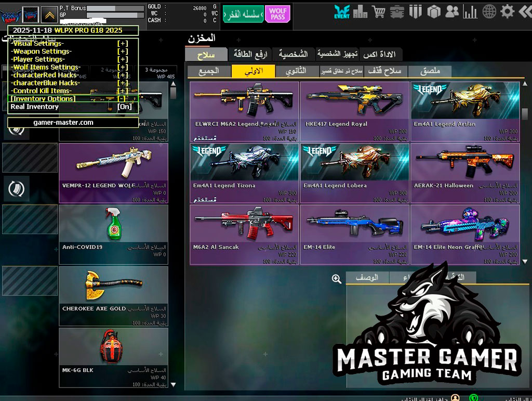
Task: Open the friends list icon
Action: point(453,11)
